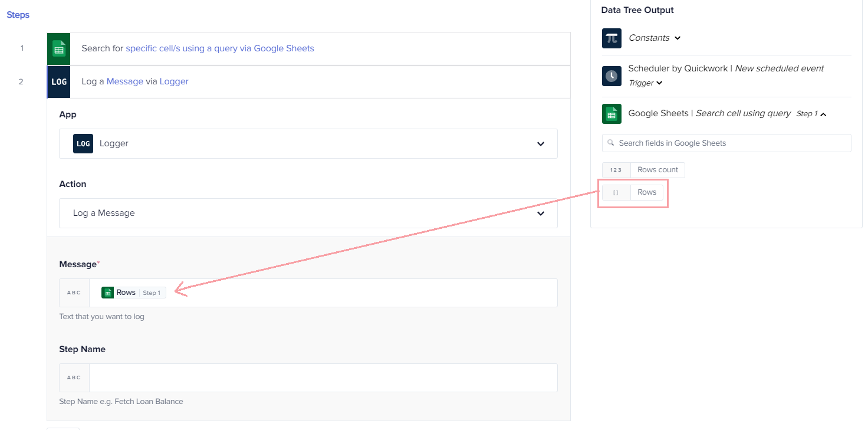The height and width of the screenshot is (430, 868).
Task: Click the 'App' field label
Action: click(68, 114)
